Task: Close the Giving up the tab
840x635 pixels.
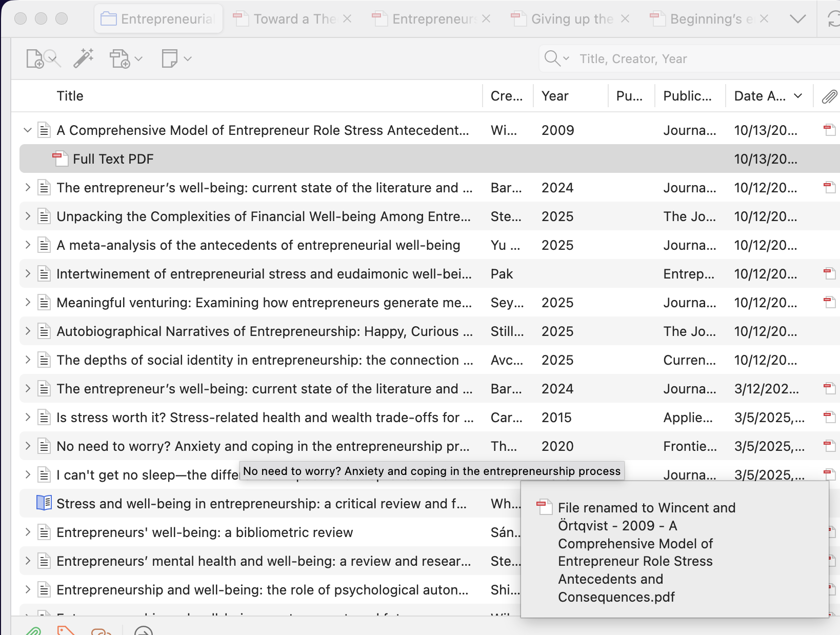Action: point(625,19)
